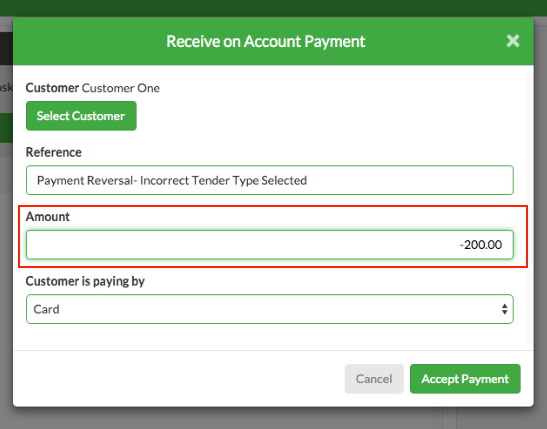Click the dialog's right-side scrollbar track
The height and width of the screenshot is (429, 547).
coord(530,208)
